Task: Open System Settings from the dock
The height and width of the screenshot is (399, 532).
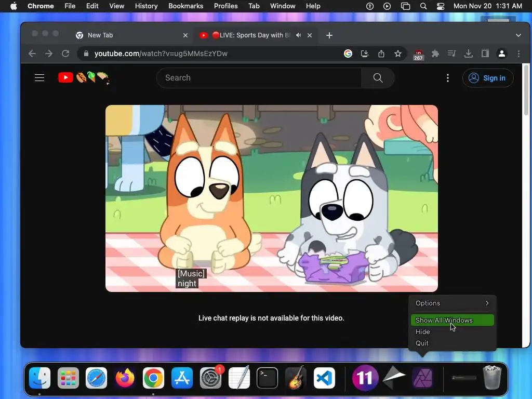Action: [x=211, y=378]
